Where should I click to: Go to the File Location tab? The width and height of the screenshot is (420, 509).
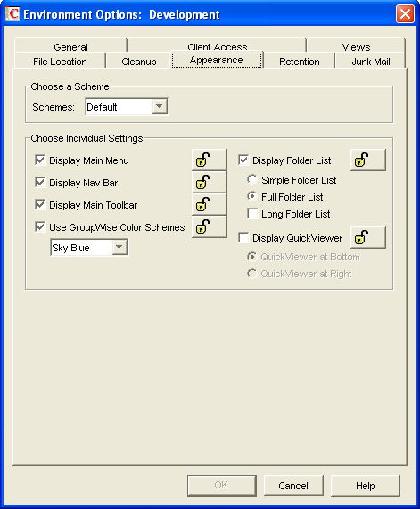[x=60, y=61]
